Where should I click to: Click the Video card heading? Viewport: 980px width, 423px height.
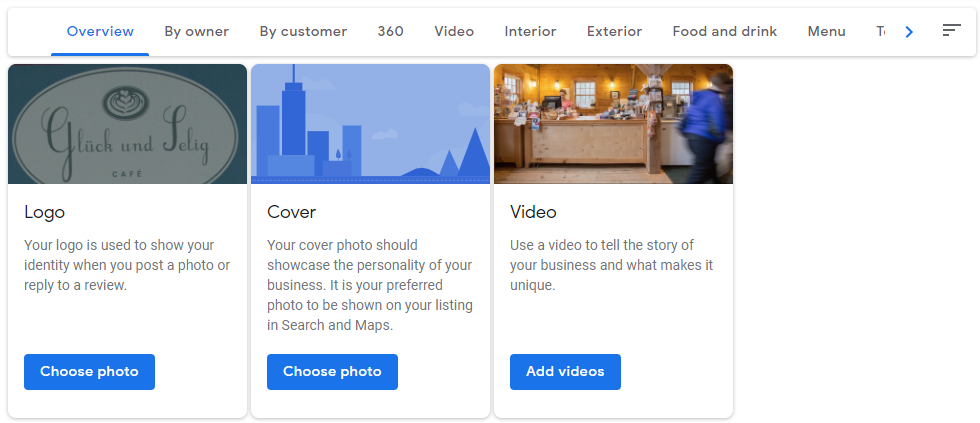[x=533, y=212]
